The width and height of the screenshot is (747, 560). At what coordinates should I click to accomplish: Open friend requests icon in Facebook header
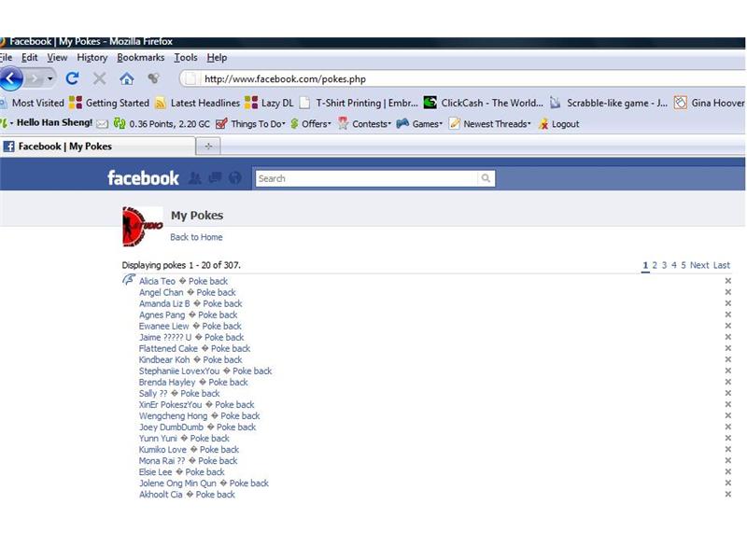click(193, 177)
